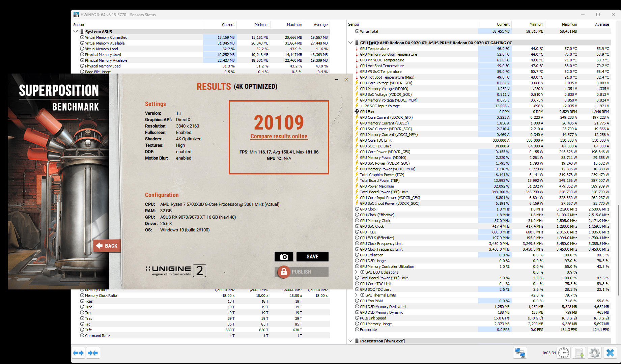This screenshot has width=621, height=364.
Task: Expand the GPU Thermal Limits node
Action: point(356,295)
